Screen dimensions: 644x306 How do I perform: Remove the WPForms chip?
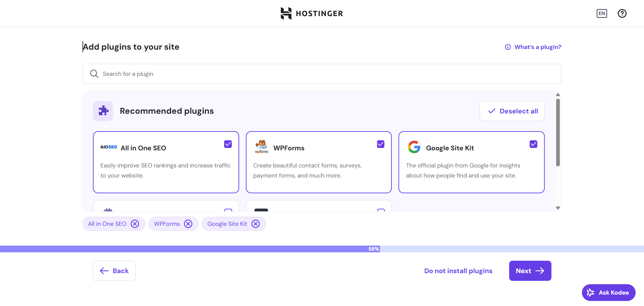point(188,224)
